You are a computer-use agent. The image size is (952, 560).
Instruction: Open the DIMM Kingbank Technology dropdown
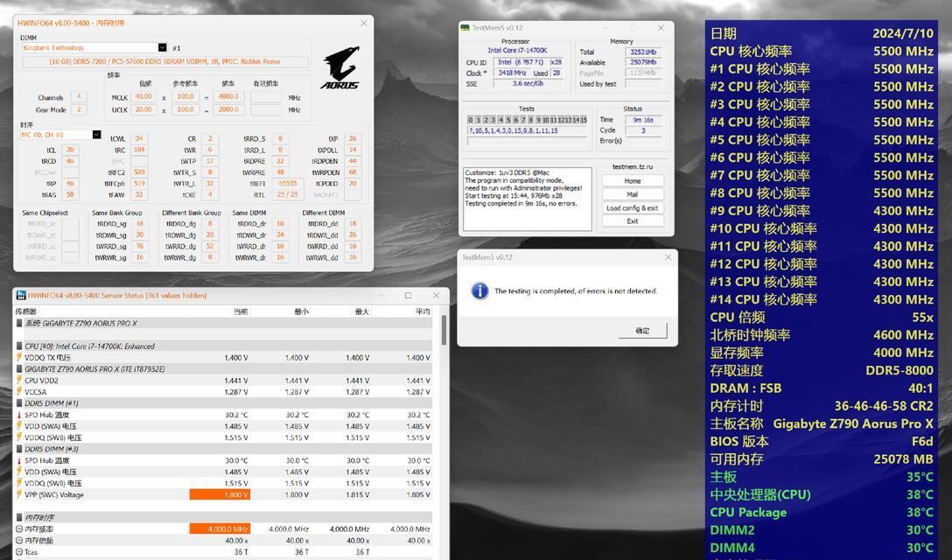(x=162, y=47)
